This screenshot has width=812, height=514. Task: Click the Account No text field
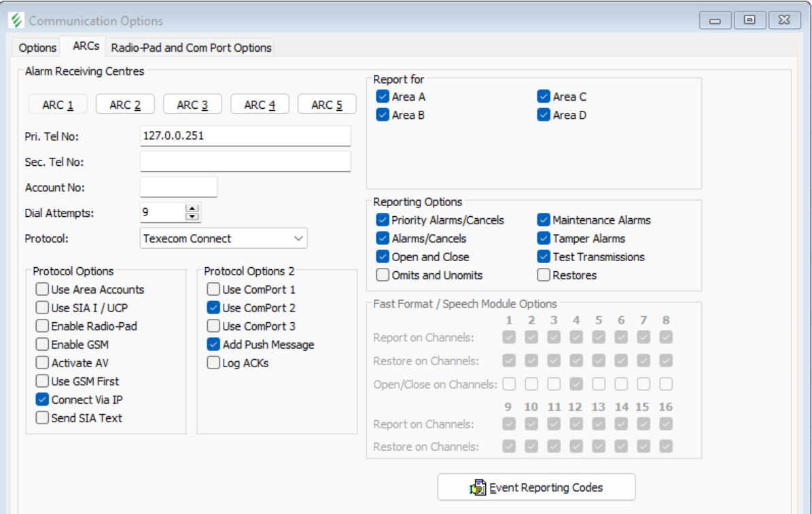pos(178,187)
